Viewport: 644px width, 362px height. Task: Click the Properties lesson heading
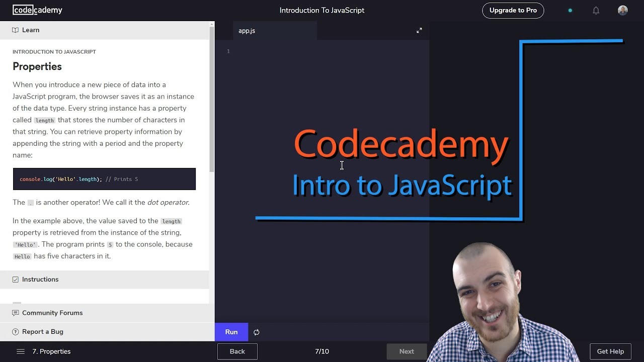coord(37,66)
